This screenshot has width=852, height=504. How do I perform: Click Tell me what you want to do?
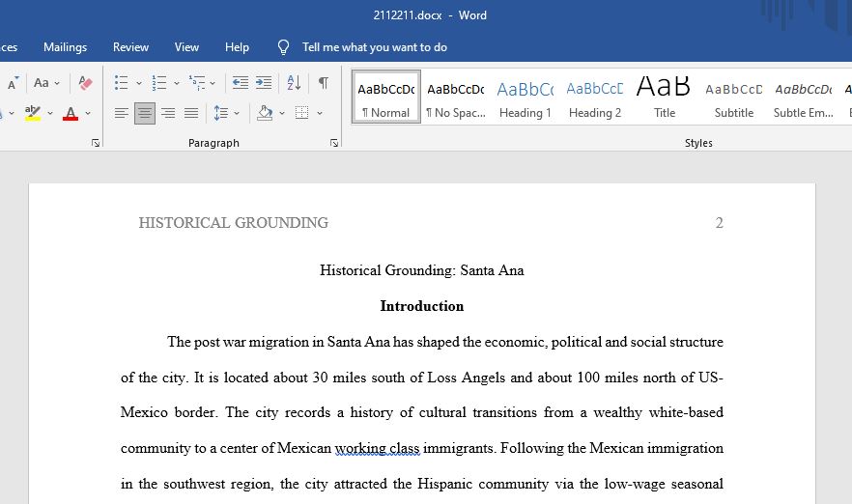[375, 47]
